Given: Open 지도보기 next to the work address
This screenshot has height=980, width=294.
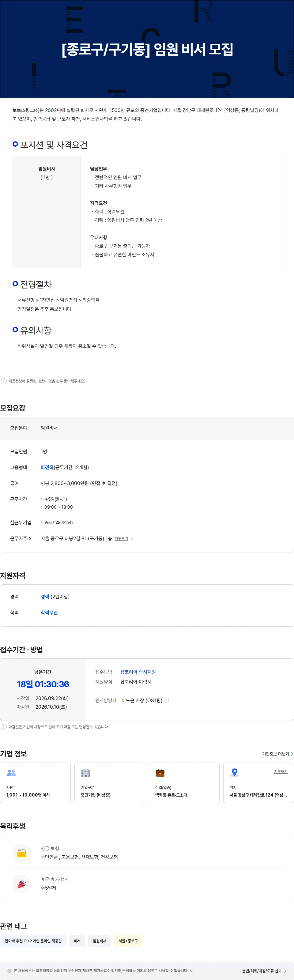Looking at the screenshot, I should pos(124,538).
